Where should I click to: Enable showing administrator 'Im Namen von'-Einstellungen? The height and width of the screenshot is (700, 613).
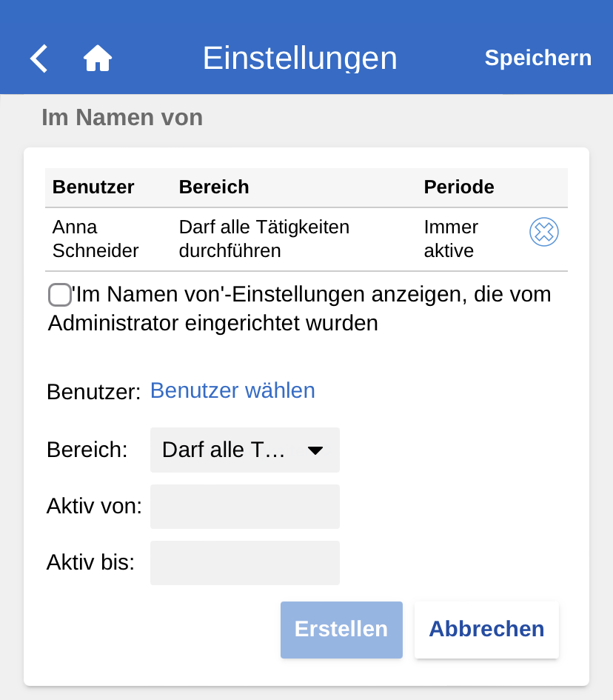coord(60,295)
